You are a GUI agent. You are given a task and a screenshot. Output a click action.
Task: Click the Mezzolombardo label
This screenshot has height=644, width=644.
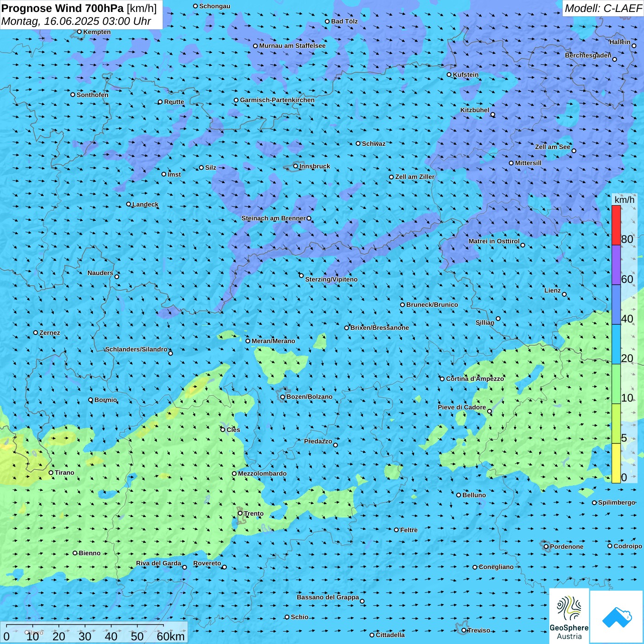coord(262,473)
